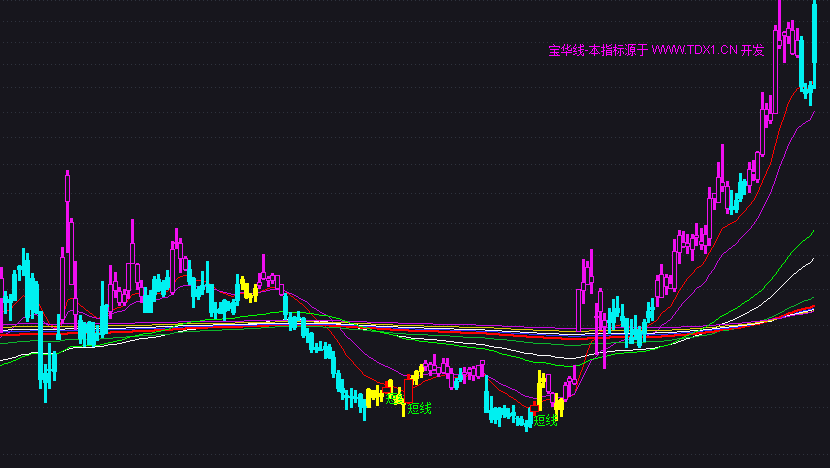The image size is (830, 468).
Task: Click the rightmost green 短线 signal label
Action: (545, 420)
